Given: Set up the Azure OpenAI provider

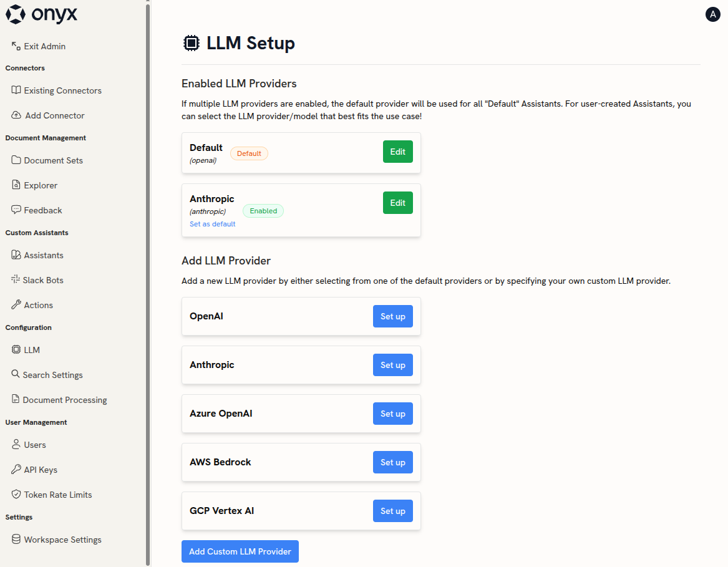Looking at the screenshot, I should (392, 414).
